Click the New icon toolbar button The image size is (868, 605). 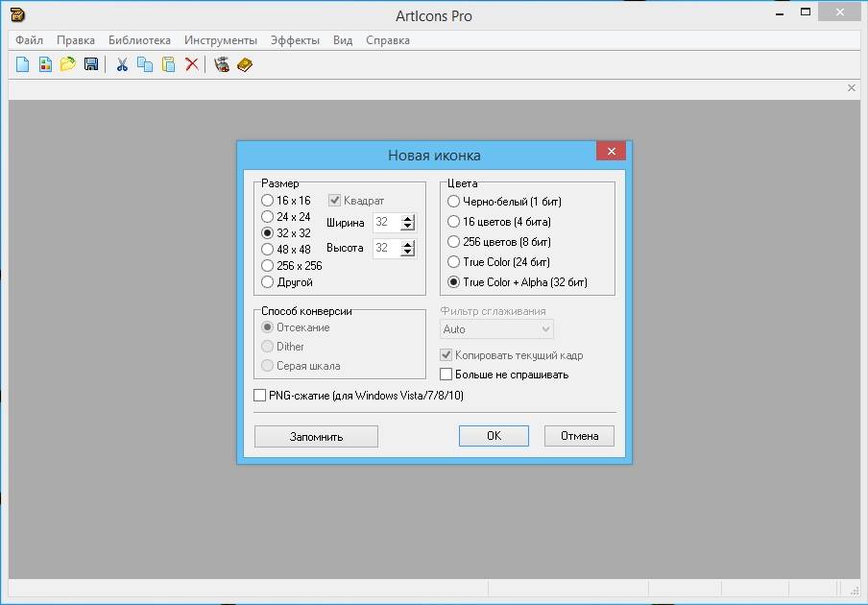(x=23, y=64)
